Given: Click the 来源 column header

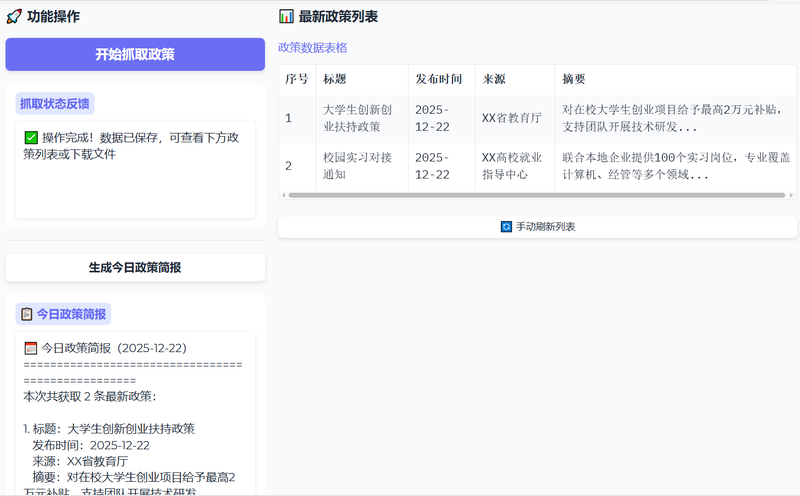Looking at the screenshot, I should pyautogui.click(x=494, y=79).
